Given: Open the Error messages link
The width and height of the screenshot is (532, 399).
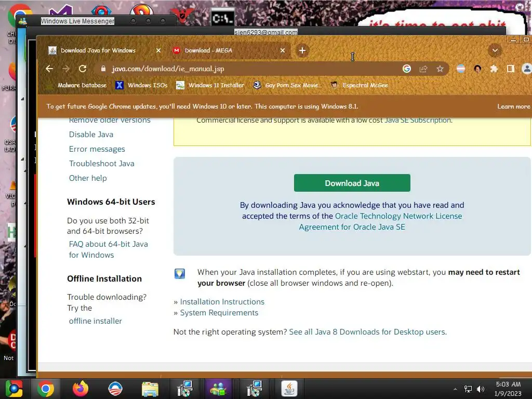Looking at the screenshot, I should [x=97, y=149].
